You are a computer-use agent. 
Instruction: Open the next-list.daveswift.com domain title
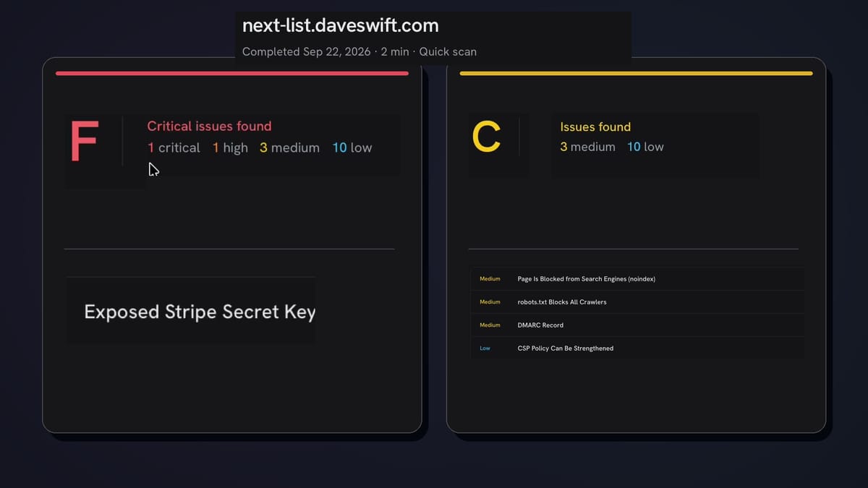[340, 25]
